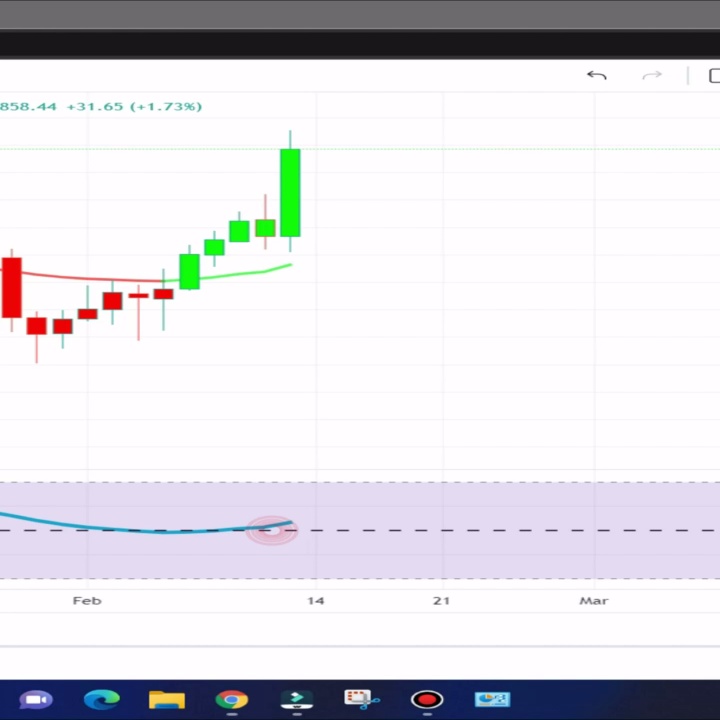This screenshot has height=720, width=720.
Task: Click the tall green candle near 14
Action: (x=290, y=193)
